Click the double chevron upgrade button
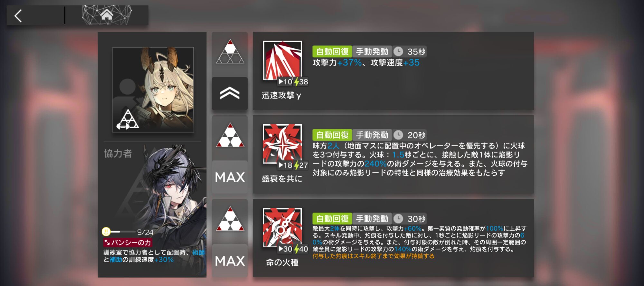 click(x=230, y=93)
